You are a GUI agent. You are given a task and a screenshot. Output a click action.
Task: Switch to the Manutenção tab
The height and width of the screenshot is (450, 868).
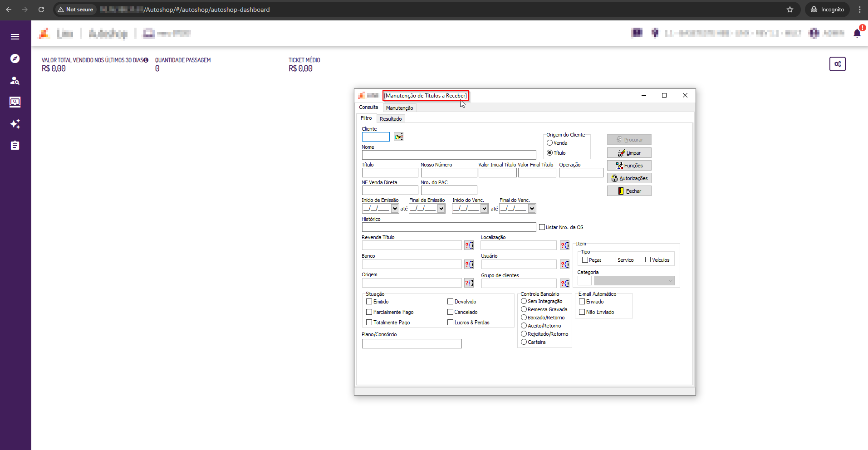[399, 108]
